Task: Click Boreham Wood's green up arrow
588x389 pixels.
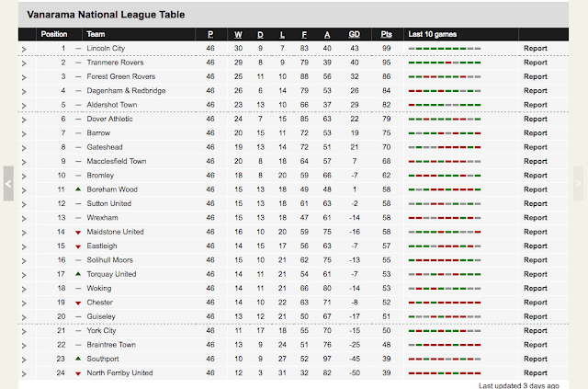Action: pos(78,189)
